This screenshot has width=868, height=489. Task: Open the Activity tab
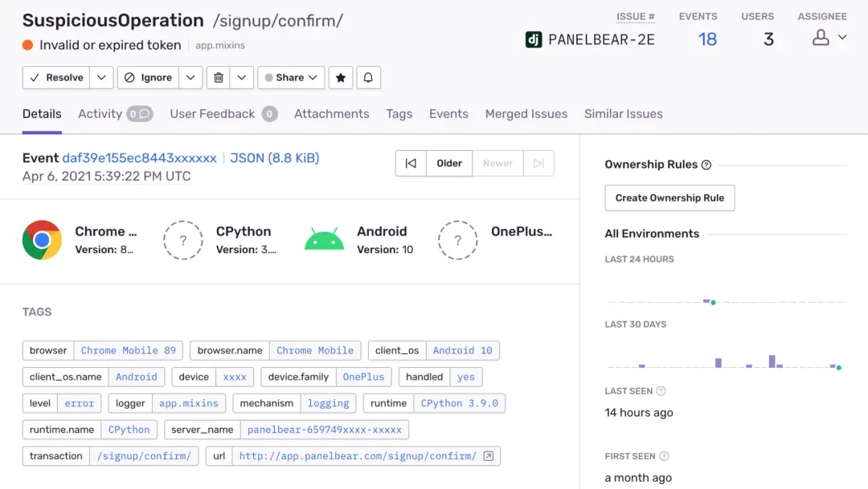115,114
